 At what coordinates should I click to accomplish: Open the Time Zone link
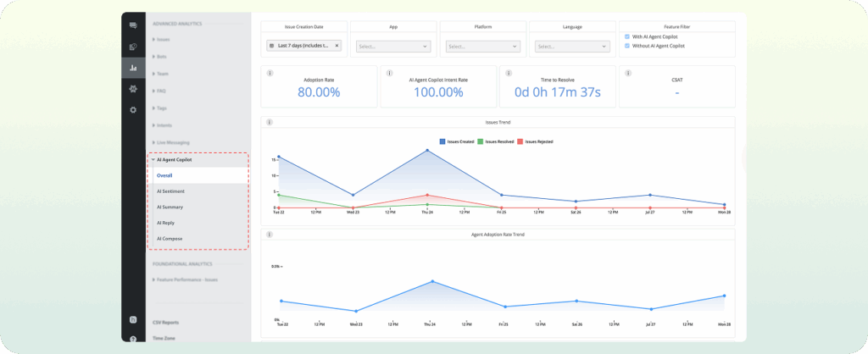[164, 338]
